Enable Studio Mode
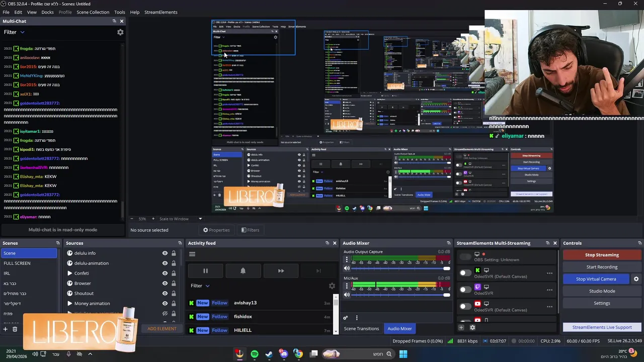This screenshot has height=362, width=644. pos(602,291)
